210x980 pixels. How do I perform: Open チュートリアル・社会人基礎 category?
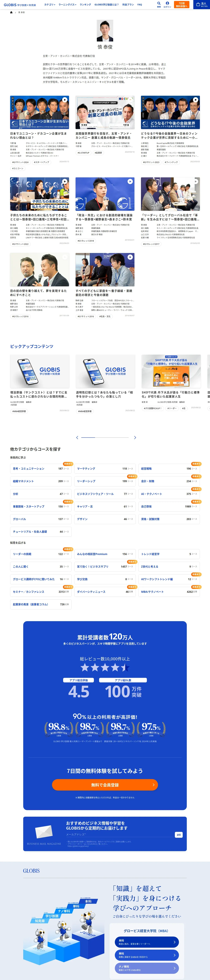(x=41, y=531)
